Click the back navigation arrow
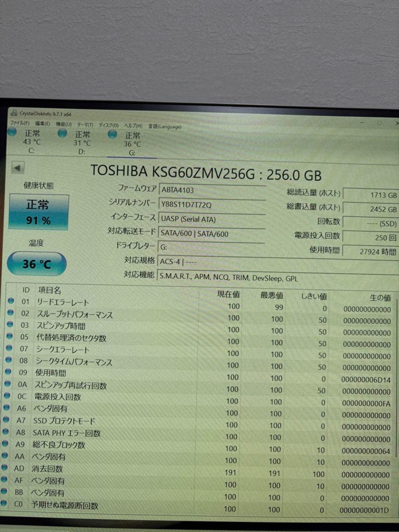399x532 pixels. 17,167
